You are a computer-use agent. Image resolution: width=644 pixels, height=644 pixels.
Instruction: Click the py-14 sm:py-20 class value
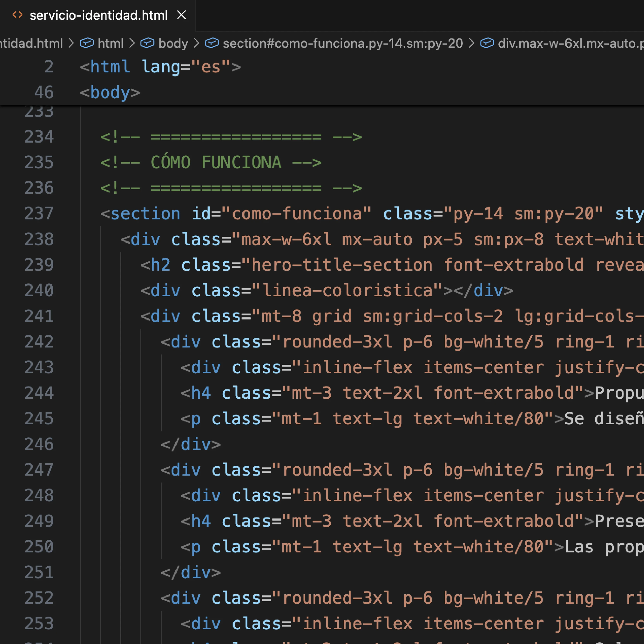(x=523, y=214)
